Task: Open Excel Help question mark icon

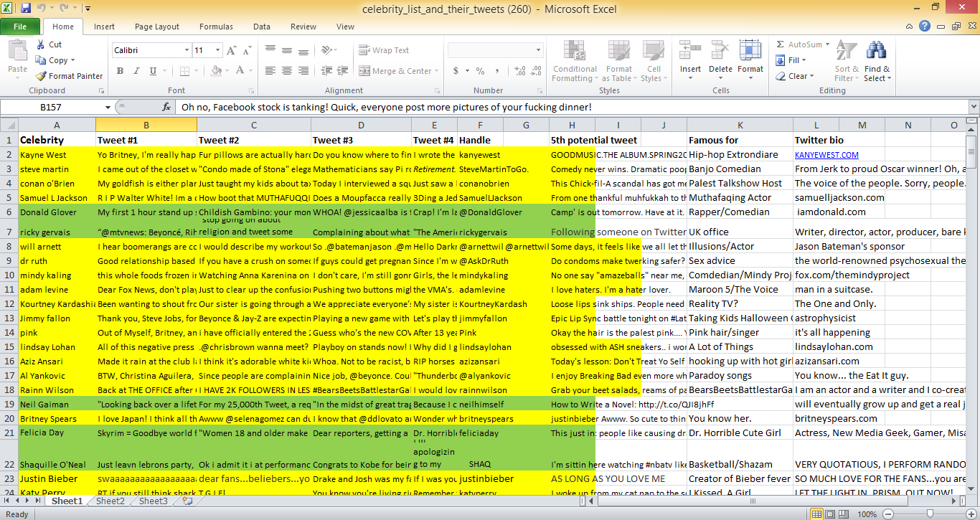Action: pos(925,27)
